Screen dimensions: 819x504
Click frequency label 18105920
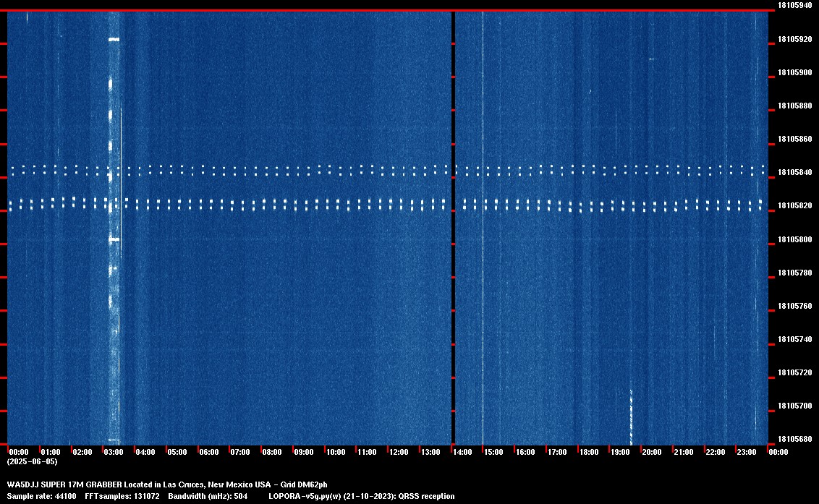click(794, 39)
